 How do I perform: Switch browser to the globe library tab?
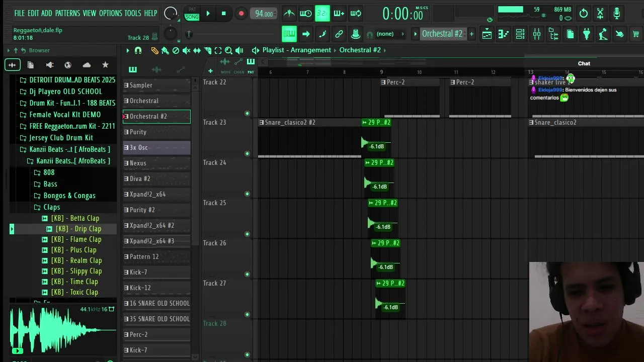[x=68, y=65]
